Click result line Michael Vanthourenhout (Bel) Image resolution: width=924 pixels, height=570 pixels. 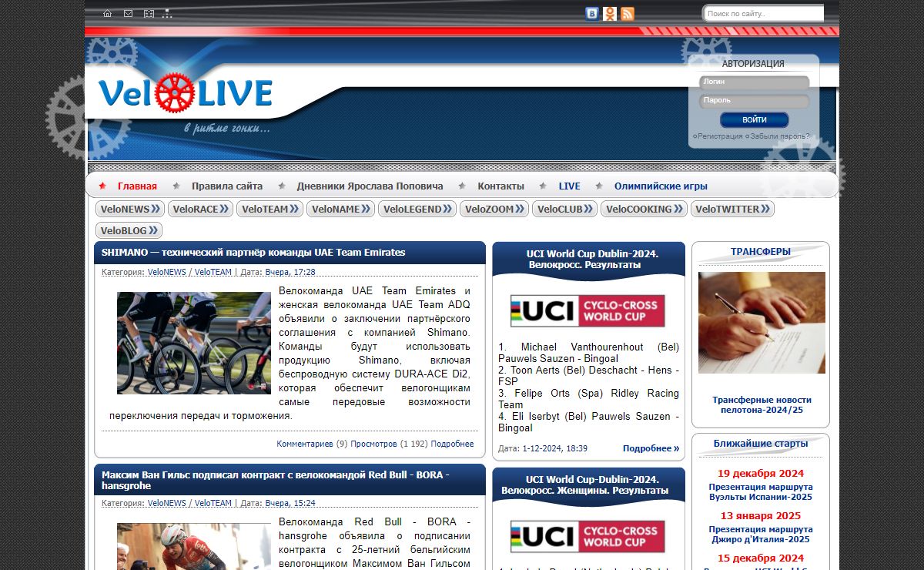(x=588, y=353)
